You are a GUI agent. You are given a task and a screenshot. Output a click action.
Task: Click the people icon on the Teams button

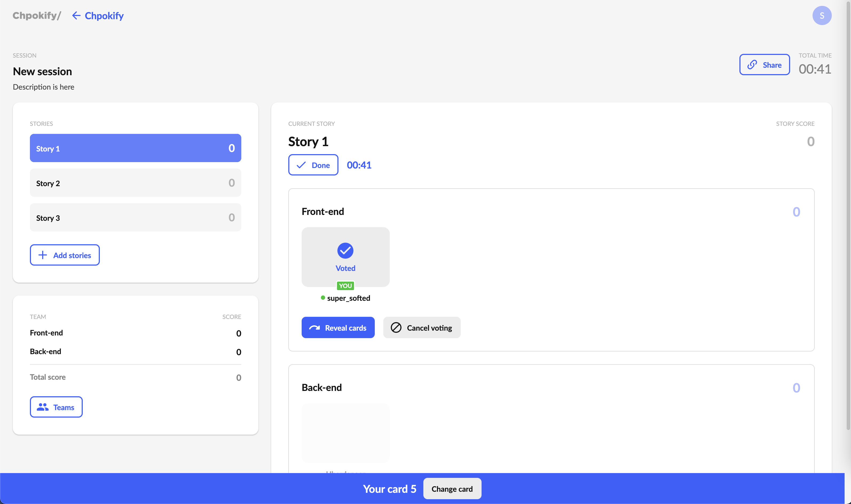coord(42,407)
